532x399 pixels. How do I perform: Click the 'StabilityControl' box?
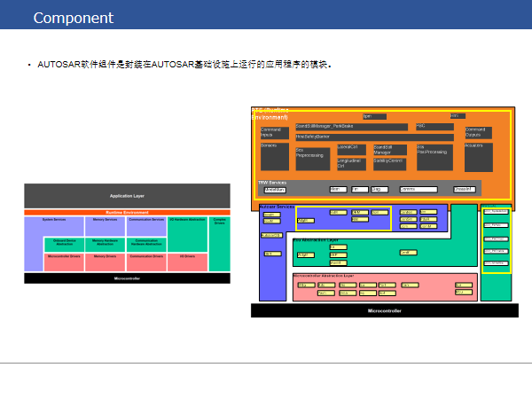[x=390, y=164]
